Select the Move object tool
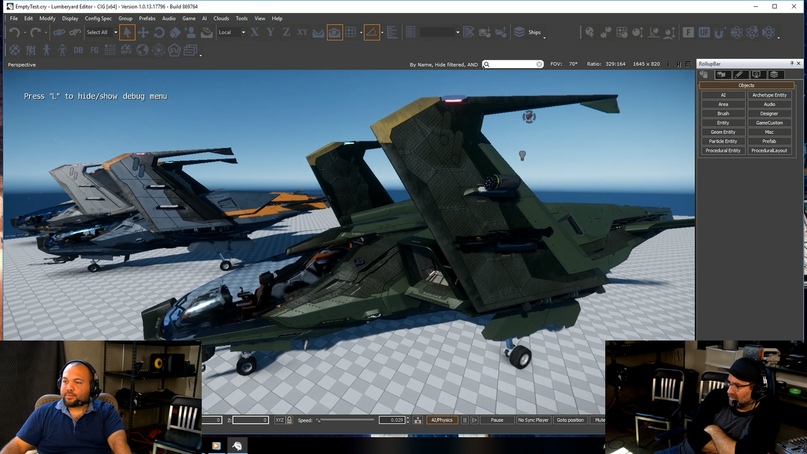Screen dimensions: 807x454 coord(143,32)
